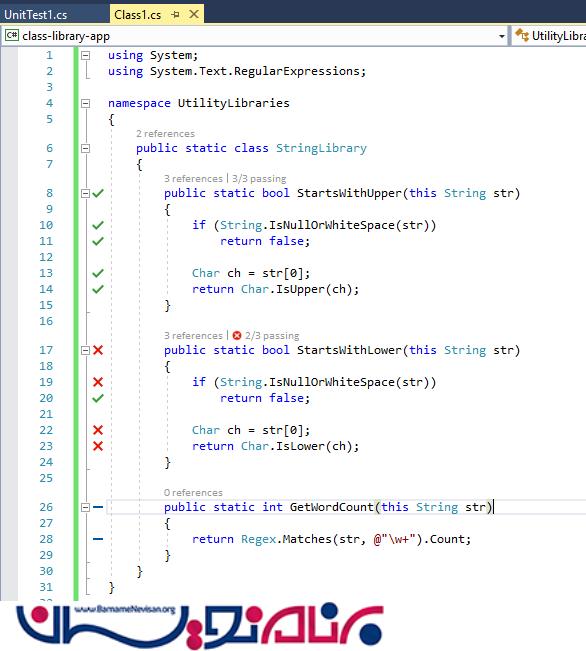Open the 3/3 passing test status link
This screenshot has width=586, height=651.
pyautogui.click(x=259, y=179)
